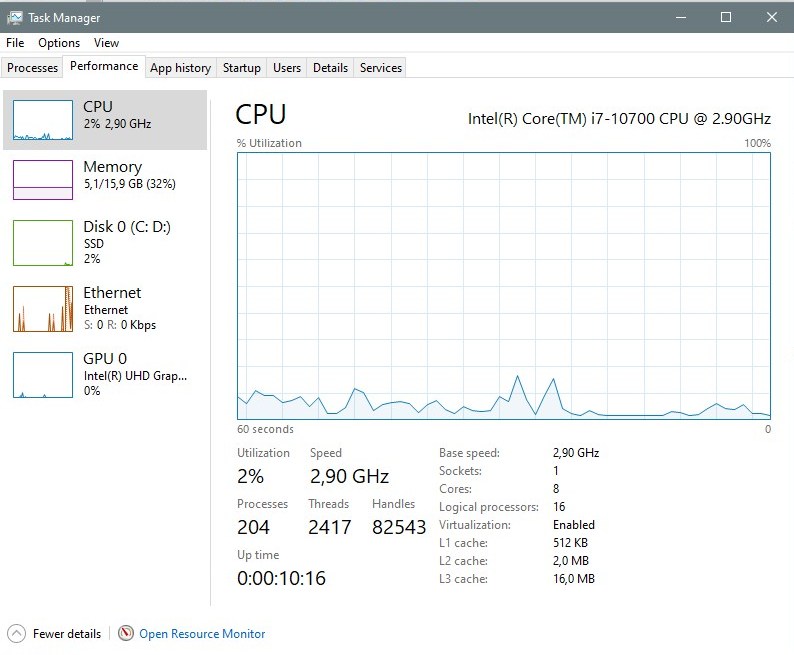This screenshot has width=794, height=655.
Task: Switch to the Startup tab
Action: 242,68
